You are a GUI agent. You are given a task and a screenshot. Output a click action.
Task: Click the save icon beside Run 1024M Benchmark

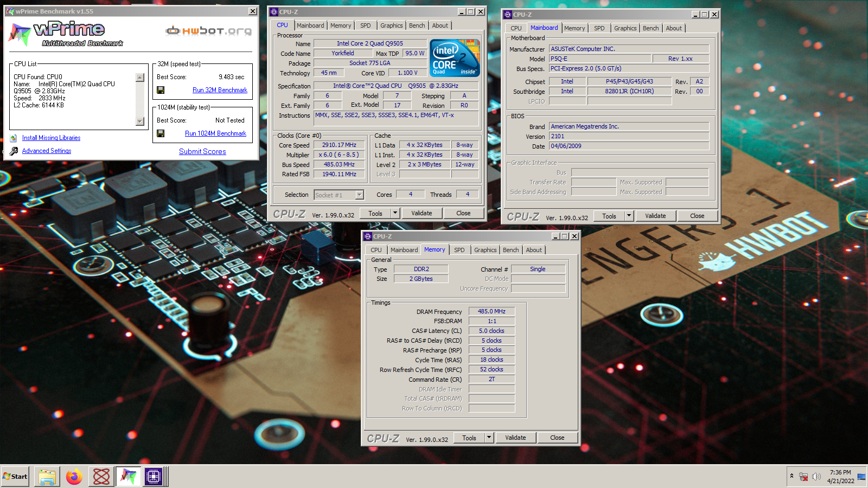161,133
